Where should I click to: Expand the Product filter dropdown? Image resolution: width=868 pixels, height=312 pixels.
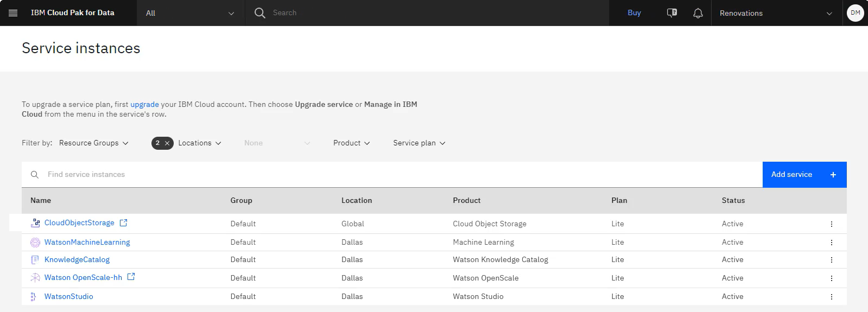[352, 143]
